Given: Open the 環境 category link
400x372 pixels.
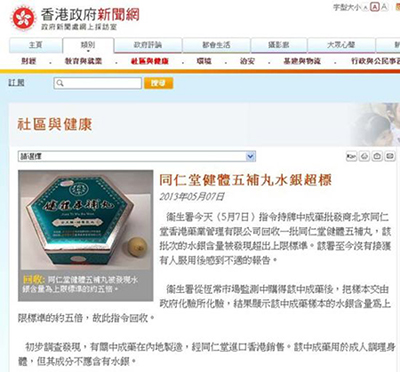Looking at the screenshot, I should (x=204, y=61).
